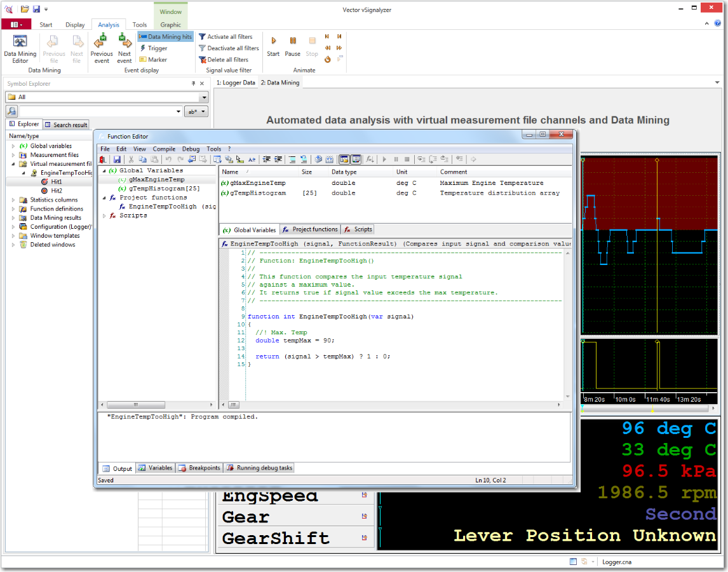The height and width of the screenshot is (572, 728).
Task: Expand the Function definitions node
Action: [x=13, y=209]
